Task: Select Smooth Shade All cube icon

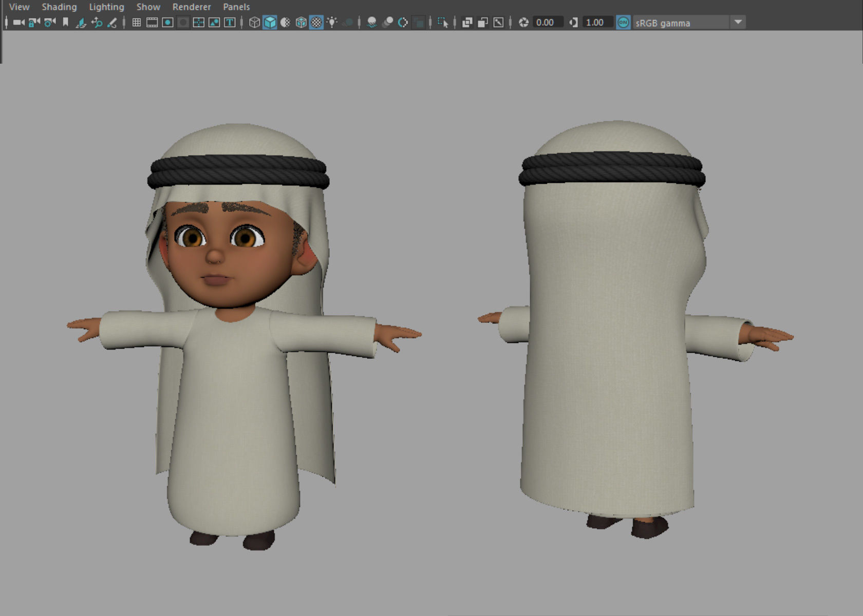Action: tap(270, 22)
